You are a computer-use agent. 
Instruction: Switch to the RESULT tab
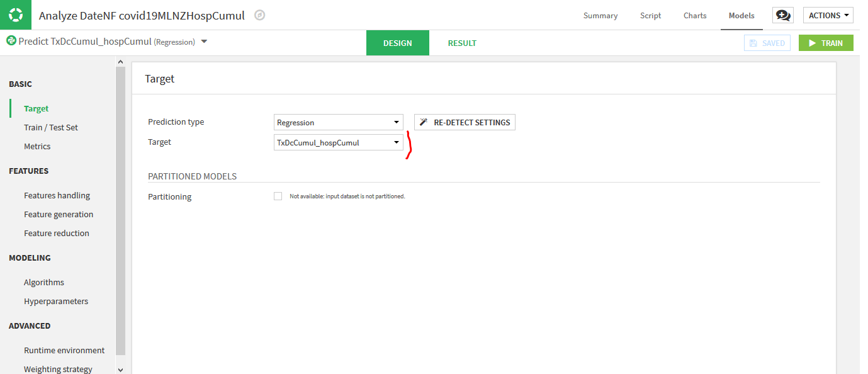[x=462, y=43]
